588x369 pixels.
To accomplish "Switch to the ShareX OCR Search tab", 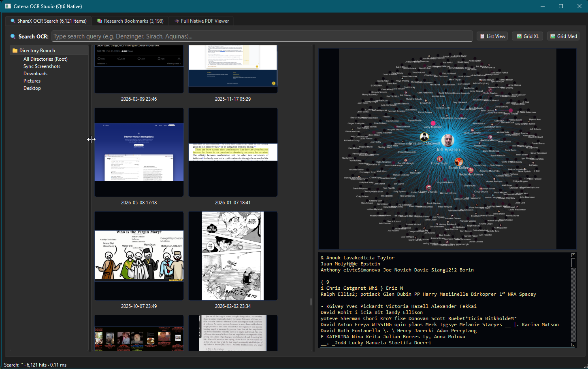I will pos(48,21).
